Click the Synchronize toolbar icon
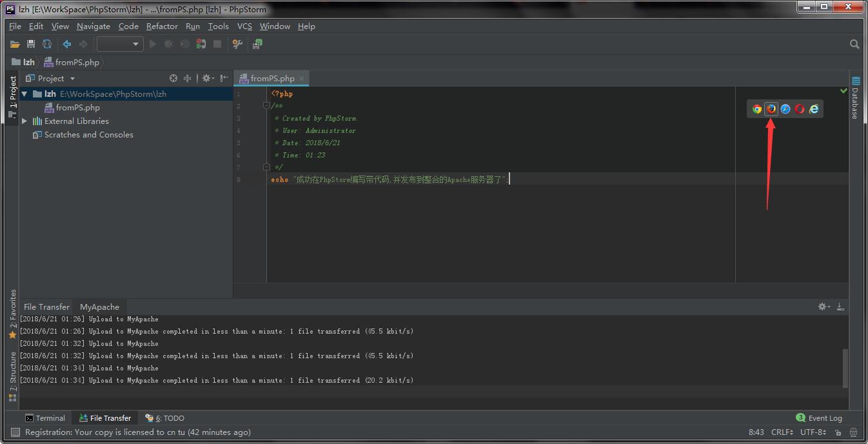 click(x=47, y=44)
